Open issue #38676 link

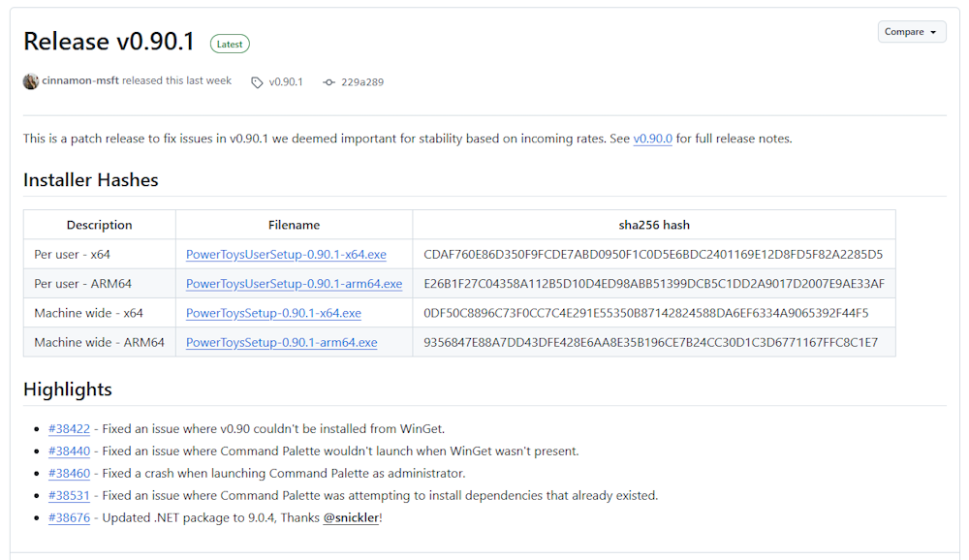click(x=69, y=517)
